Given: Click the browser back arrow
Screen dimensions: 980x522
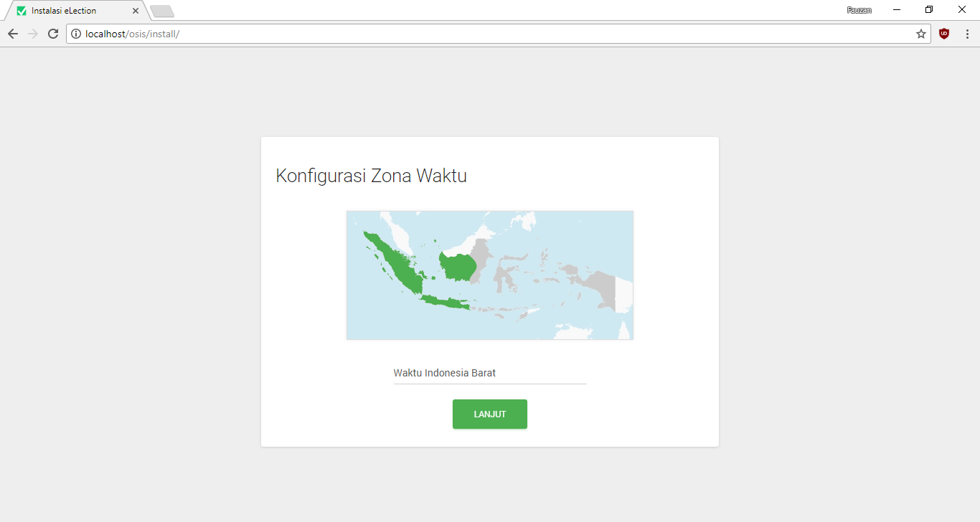Looking at the screenshot, I should [13, 34].
